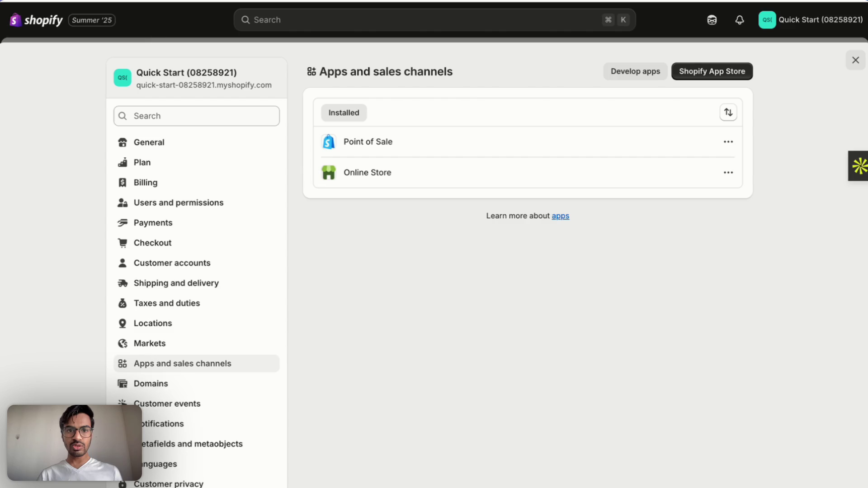Open the Point of Sale three-dot menu
868x488 pixels.
(x=728, y=142)
